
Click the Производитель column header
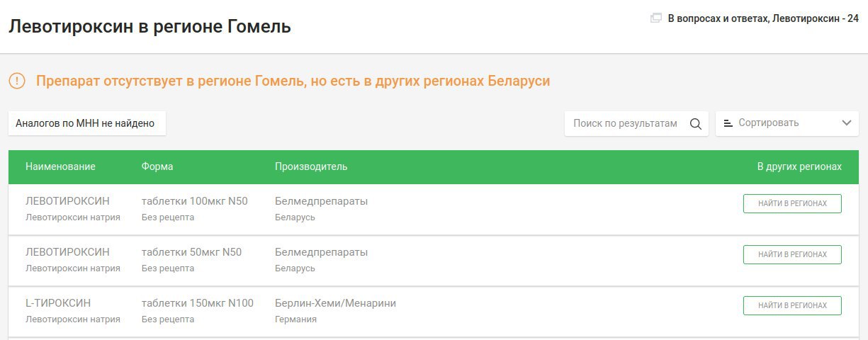click(311, 166)
